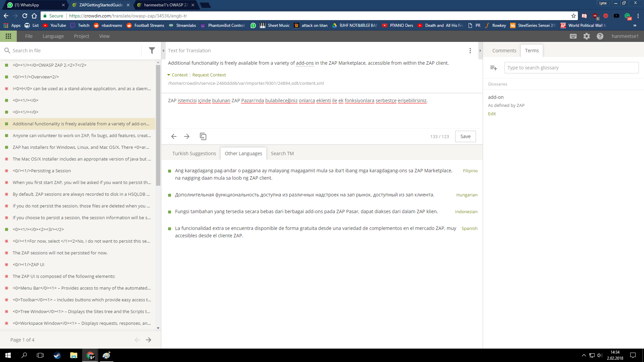Show more bookmarks chevron
The height and width of the screenshot is (362, 644).
[x=635, y=25]
